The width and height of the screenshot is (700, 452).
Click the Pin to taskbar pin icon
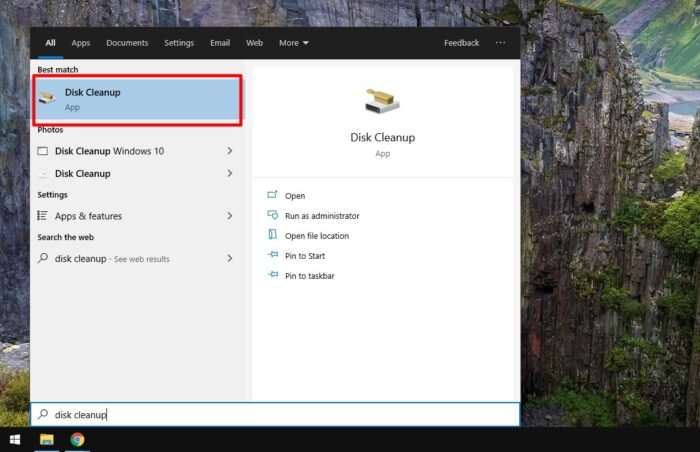point(273,275)
